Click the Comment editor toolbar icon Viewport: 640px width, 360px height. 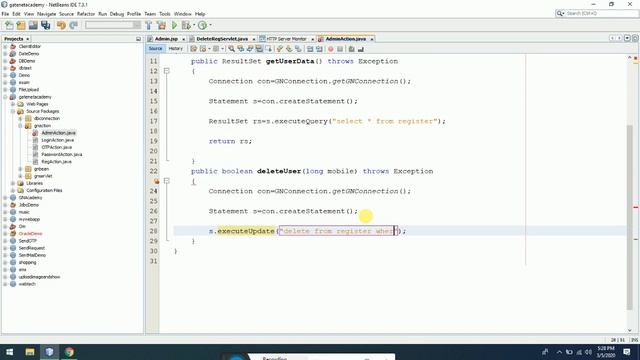coord(351,49)
